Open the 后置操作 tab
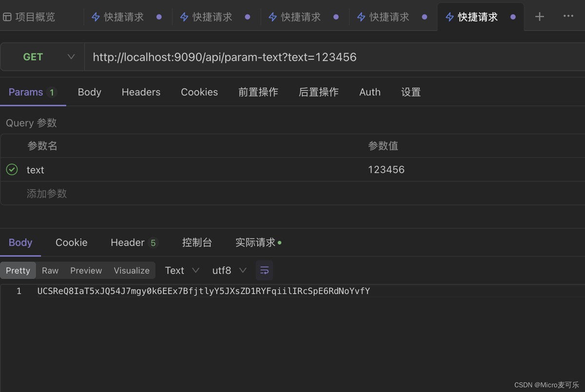 [x=318, y=92]
